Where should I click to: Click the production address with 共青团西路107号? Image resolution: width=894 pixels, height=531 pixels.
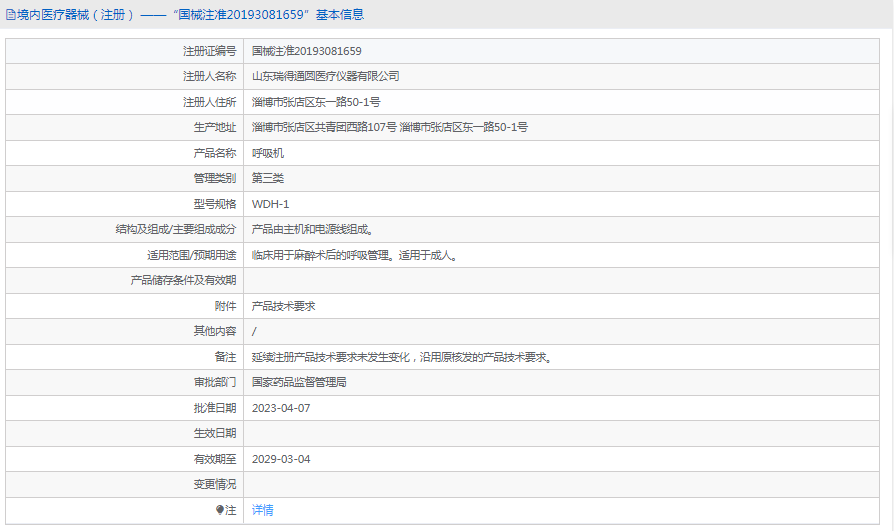click(389, 127)
